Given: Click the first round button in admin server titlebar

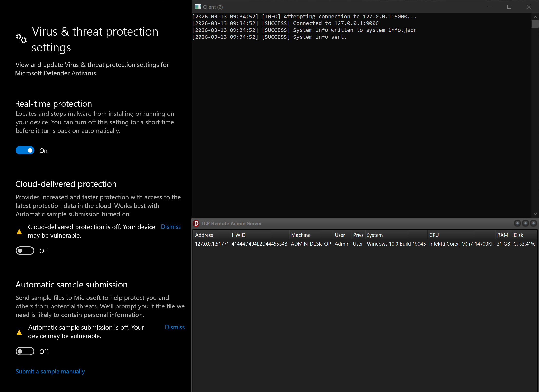Looking at the screenshot, I should 517,223.
